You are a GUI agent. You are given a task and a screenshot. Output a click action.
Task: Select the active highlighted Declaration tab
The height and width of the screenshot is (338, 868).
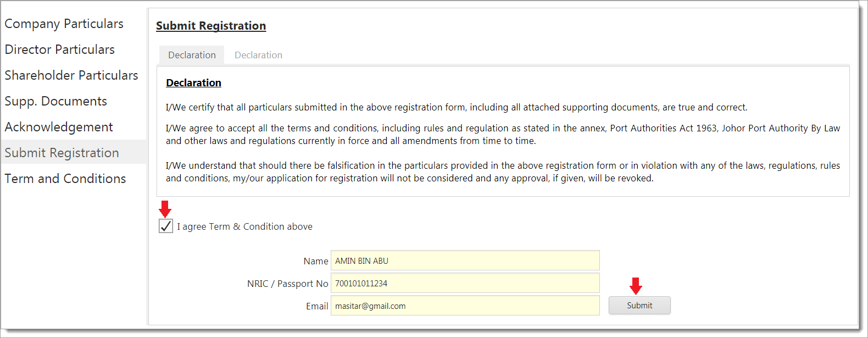tap(192, 55)
